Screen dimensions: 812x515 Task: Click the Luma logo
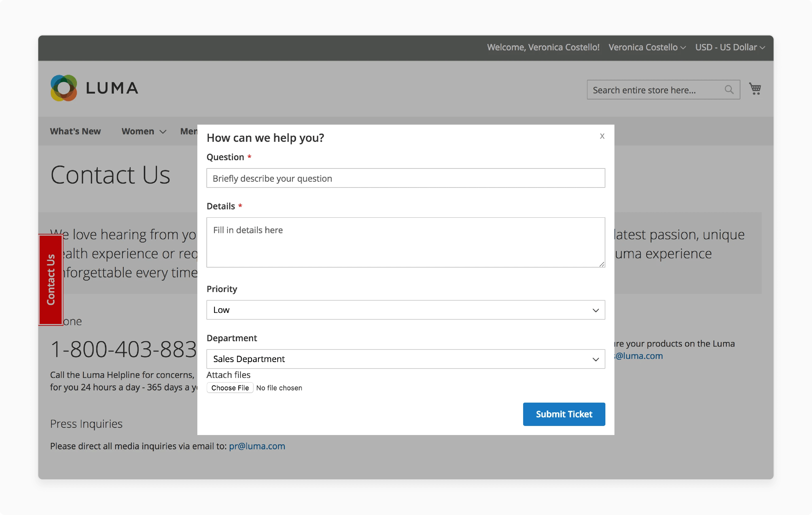pyautogui.click(x=94, y=88)
